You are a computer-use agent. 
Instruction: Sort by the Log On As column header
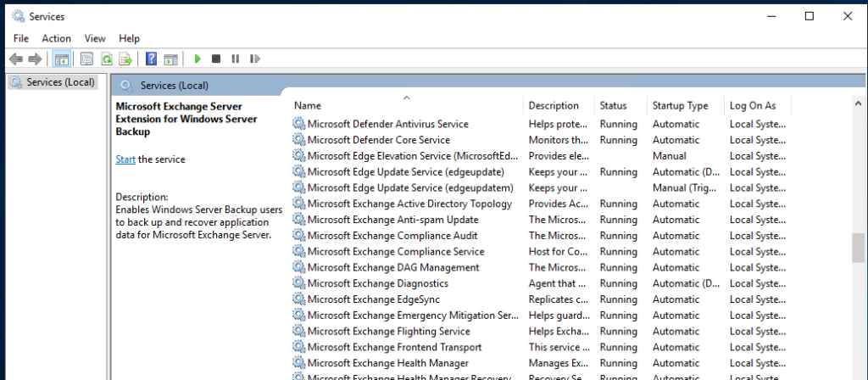tap(758, 105)
